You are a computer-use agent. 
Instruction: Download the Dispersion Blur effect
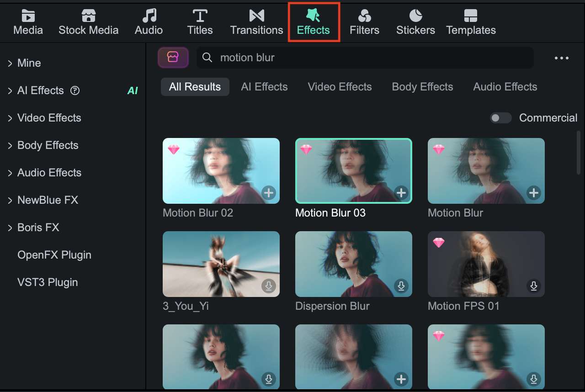point(401,286)
